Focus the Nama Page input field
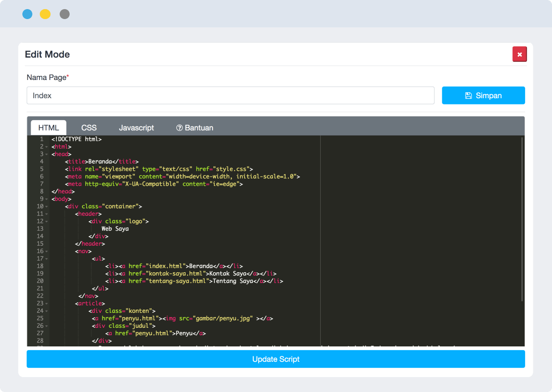This screenshot has width=552, height=392. tap(230, 95)
